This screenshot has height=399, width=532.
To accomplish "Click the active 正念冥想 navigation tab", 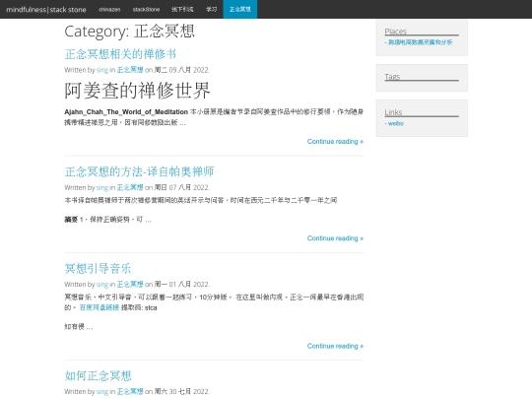I will (x=239, y=10).
